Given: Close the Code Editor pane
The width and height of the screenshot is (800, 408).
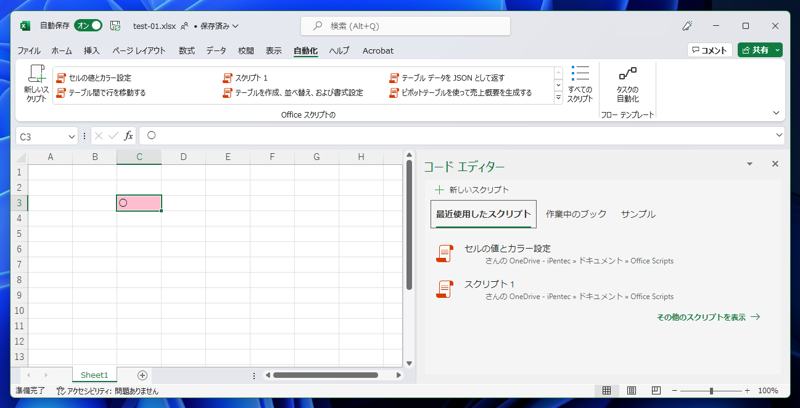Looking at the screenshot, I should [x=775, y=164].
